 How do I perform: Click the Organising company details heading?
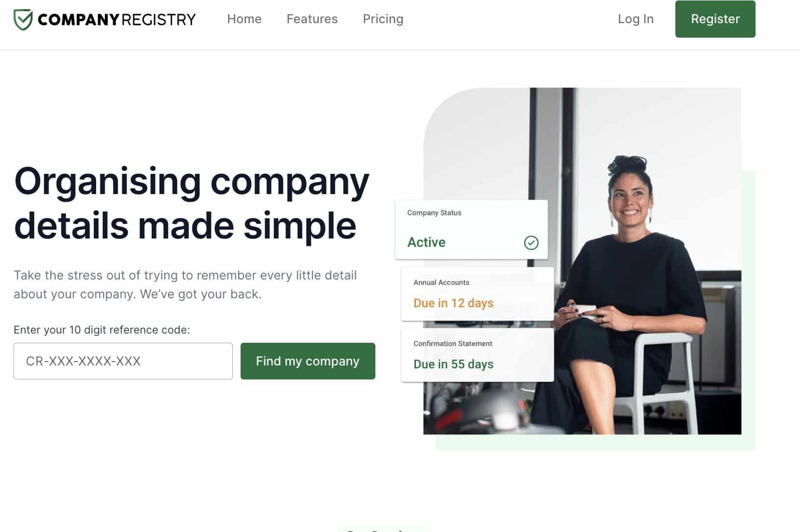click(x=192, y=203)
